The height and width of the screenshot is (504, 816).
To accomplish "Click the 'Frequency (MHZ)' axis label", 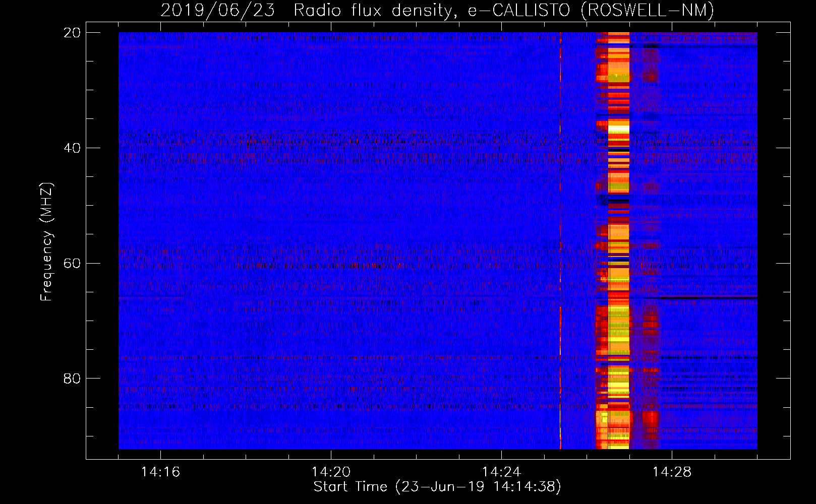I will click(46, 242).
